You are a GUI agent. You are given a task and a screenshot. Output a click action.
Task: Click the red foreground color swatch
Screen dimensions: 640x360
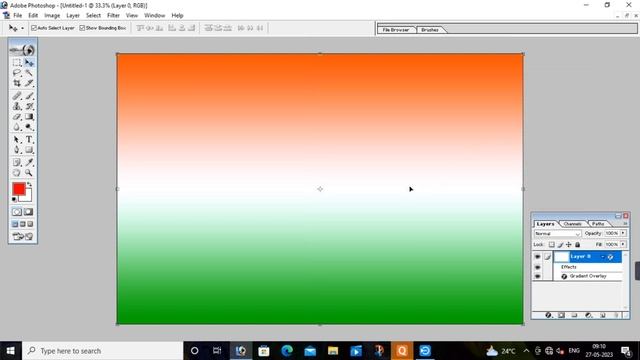[x=18, y=189]
